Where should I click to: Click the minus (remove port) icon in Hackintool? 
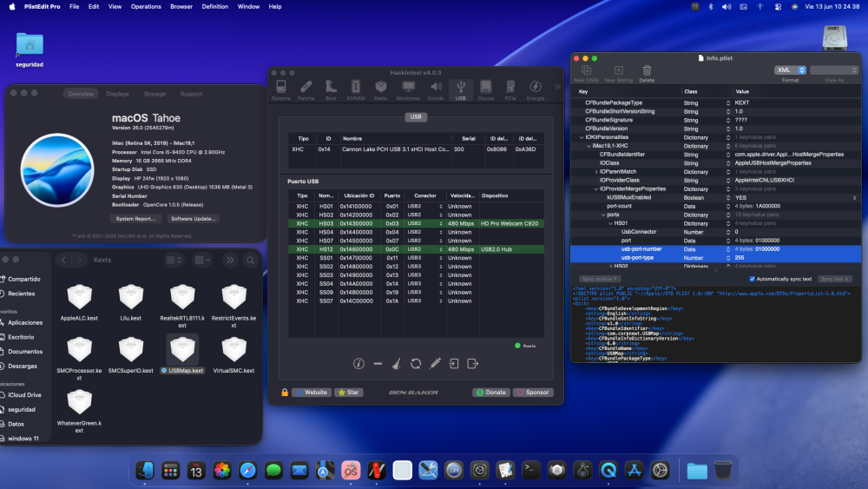[x=378, y=364]
